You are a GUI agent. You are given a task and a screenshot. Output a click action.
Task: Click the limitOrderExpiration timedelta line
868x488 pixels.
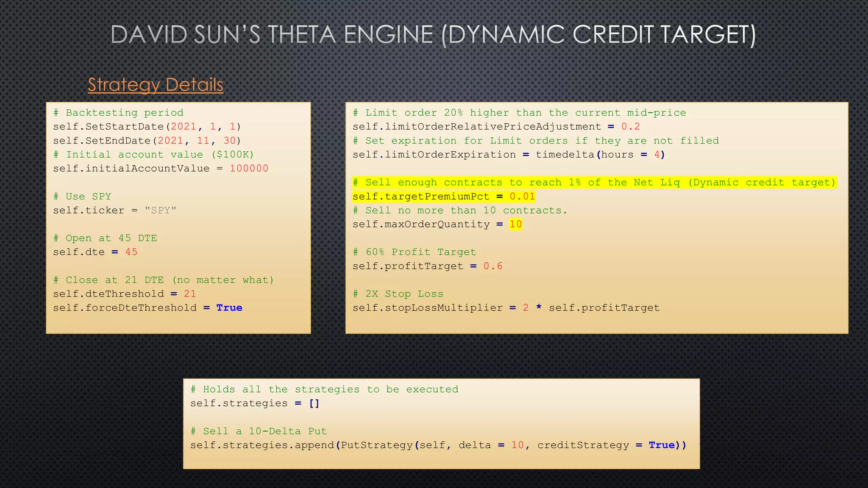coord(509,155)
